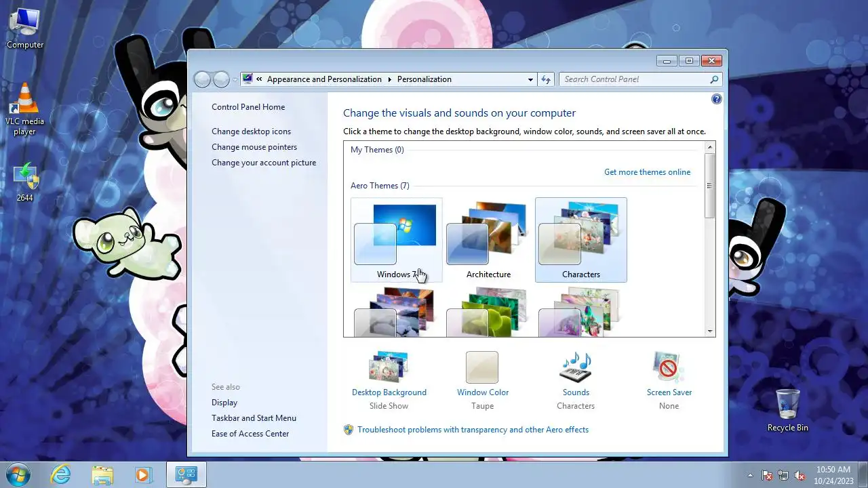868x488 pixels.
Task: Click Appearance and Personalization breadcrumb
Action: [x=324, y=79]
